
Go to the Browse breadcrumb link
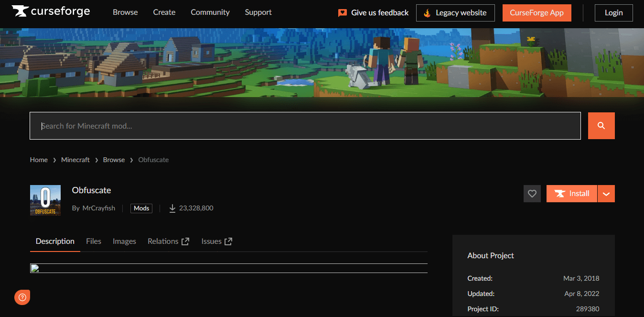click(x=114, y=160)
